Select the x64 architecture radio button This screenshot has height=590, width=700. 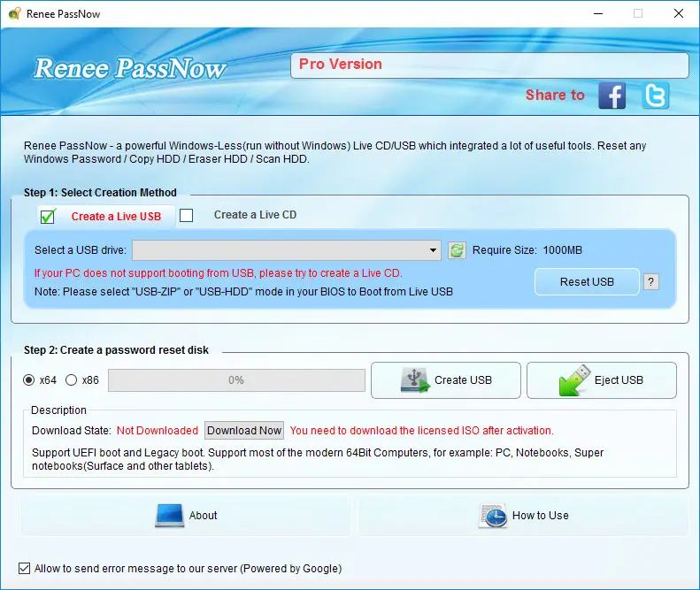28,380
